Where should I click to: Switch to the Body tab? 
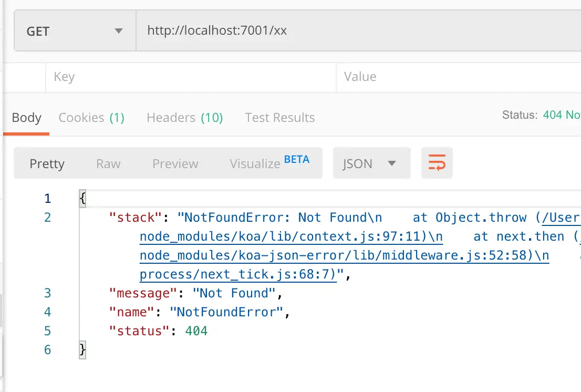(x=26, y=118)
